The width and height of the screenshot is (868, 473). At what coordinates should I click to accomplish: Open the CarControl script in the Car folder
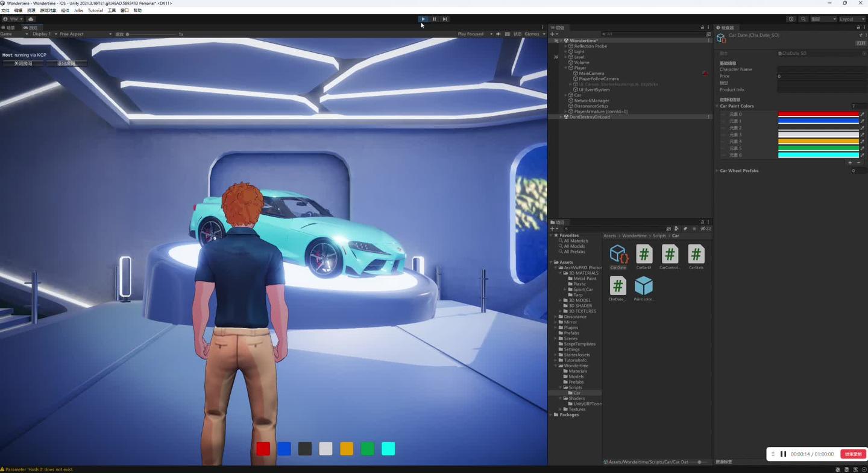tap(669, 253)
